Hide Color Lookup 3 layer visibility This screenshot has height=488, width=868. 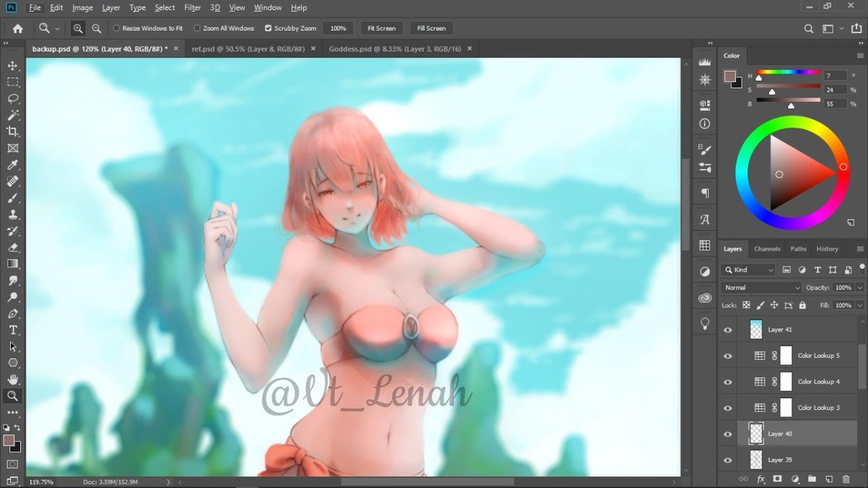pyautogui.click(x=728, y=408)
